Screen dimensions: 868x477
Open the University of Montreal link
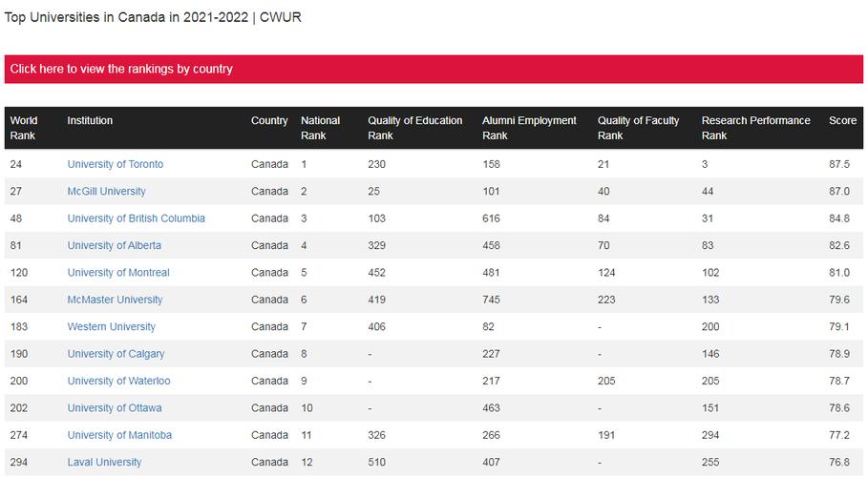[118, 273]
